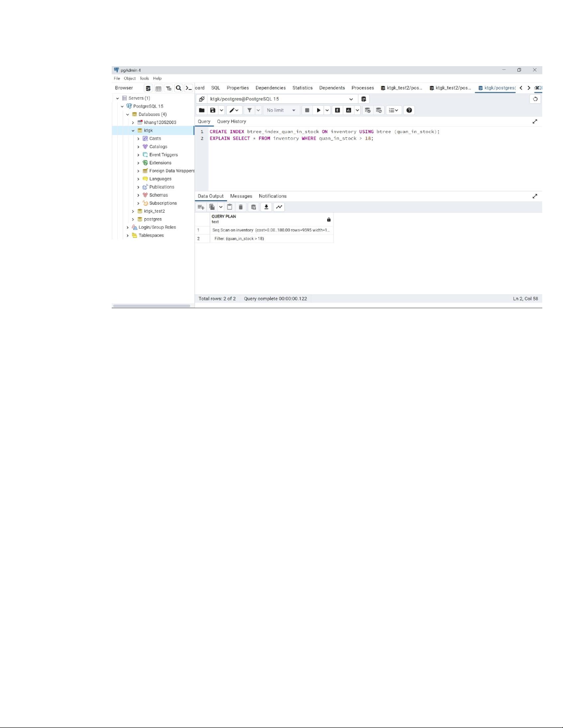563x728 pixels.
Task: Select the Extensions tree item
Action: tap(160, 163)
